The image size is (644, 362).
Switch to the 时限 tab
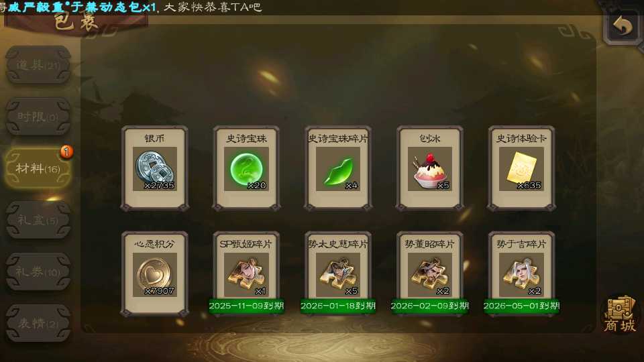pyautogui.click(x=38, y=117)
